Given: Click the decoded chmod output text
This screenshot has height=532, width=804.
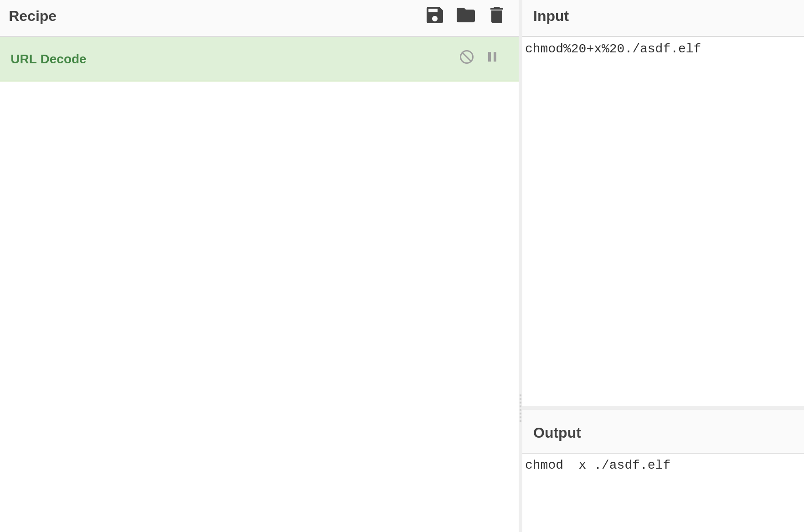Looking at the screenshot, I should pos(598,465).
